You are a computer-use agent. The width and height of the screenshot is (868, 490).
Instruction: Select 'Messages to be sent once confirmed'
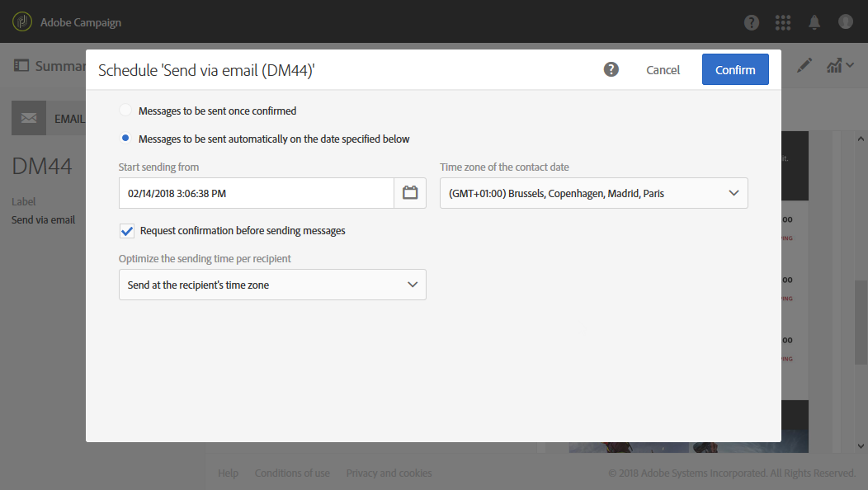[x=125, y=111]
